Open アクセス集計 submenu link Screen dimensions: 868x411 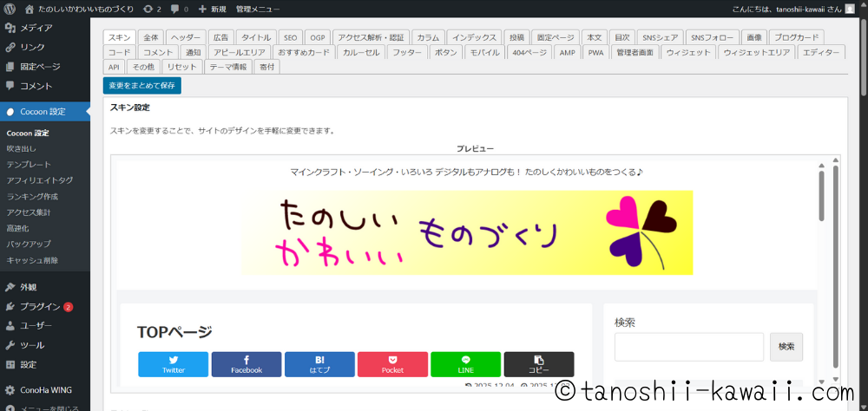coord(29,212)
